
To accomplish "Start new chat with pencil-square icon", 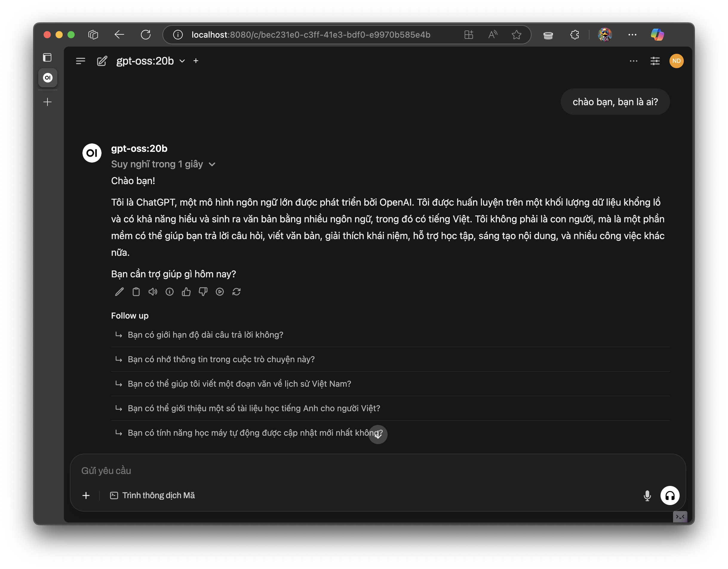I will click(x=102, y=61).
